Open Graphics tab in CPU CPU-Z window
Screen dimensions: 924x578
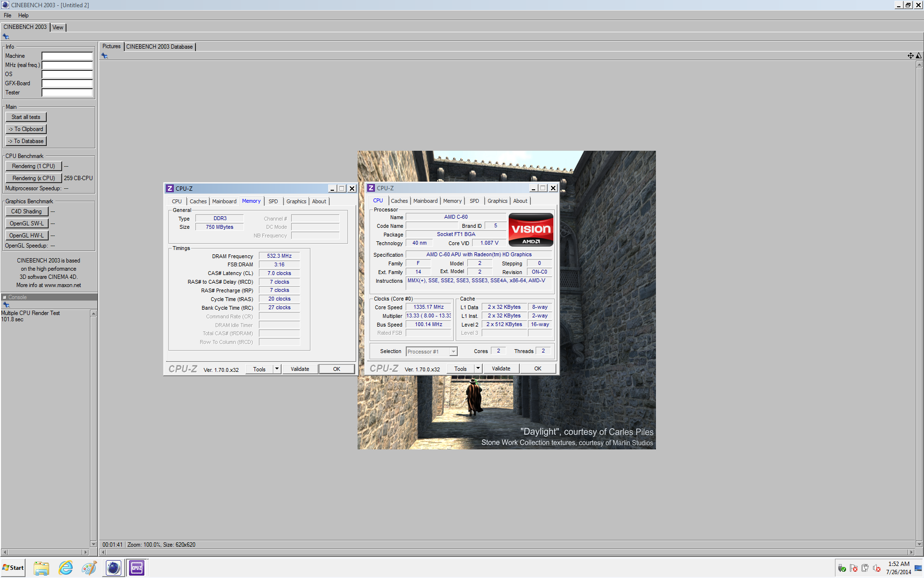497,201
